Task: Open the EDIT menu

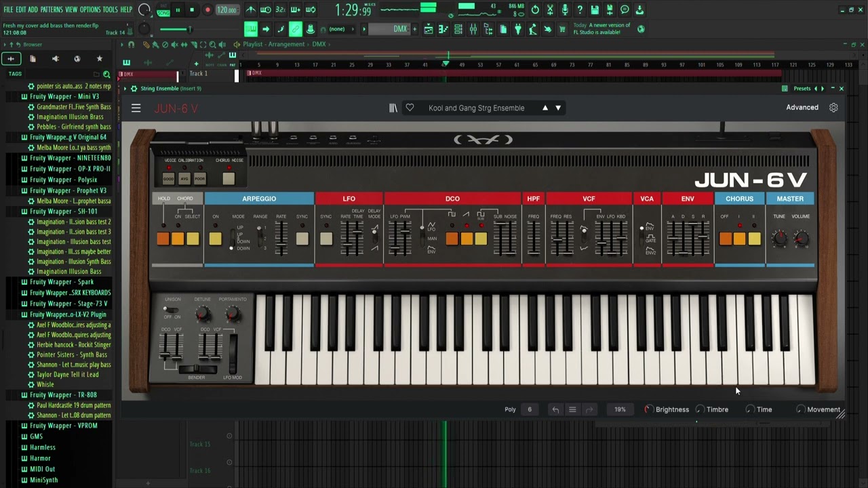Action: point(21,9)
